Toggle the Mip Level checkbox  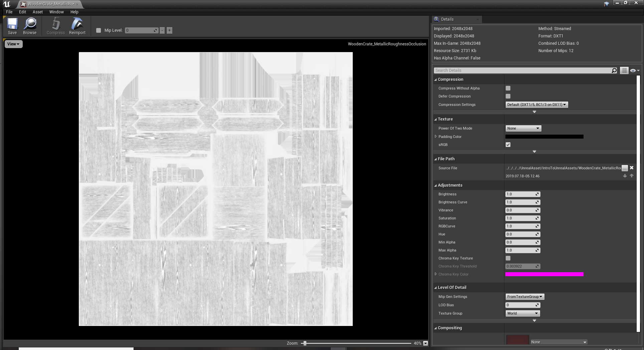(x=99, y=30)
